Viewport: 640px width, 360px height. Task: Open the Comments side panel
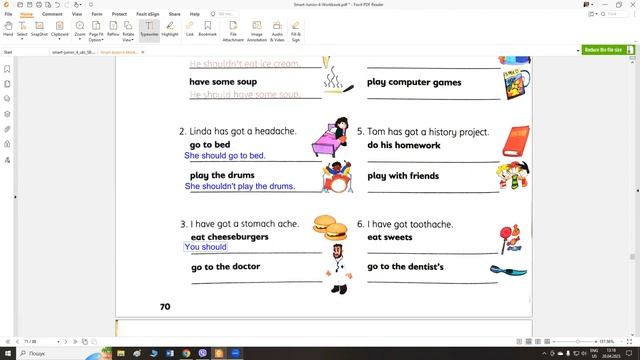(7, 99)
